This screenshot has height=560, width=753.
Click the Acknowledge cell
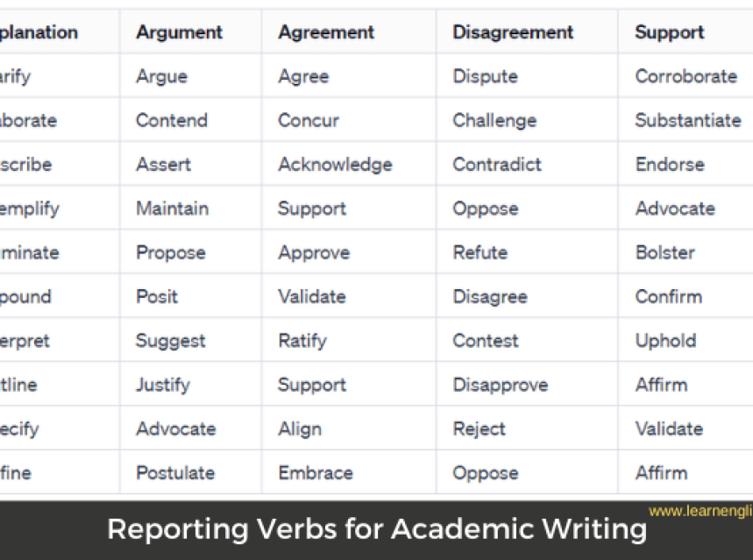click(x=335, y=165)
